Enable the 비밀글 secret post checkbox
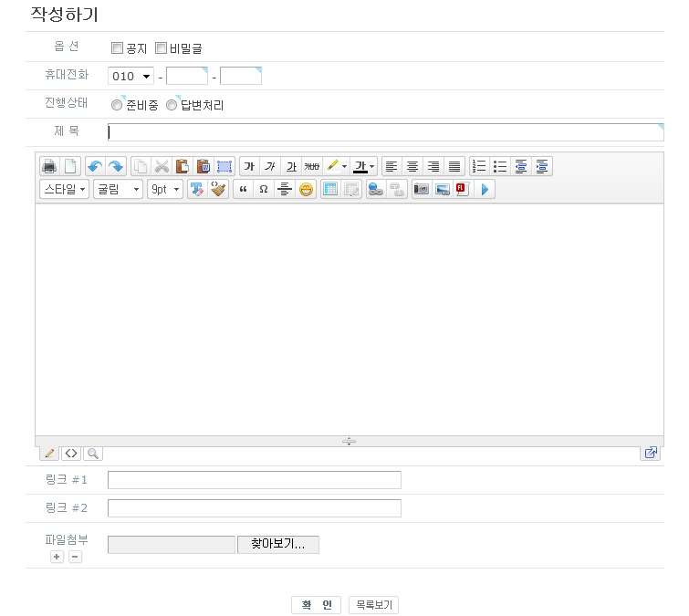Viewport: 689px width, 616px height. pyautogui.click(x=161, y=48)
